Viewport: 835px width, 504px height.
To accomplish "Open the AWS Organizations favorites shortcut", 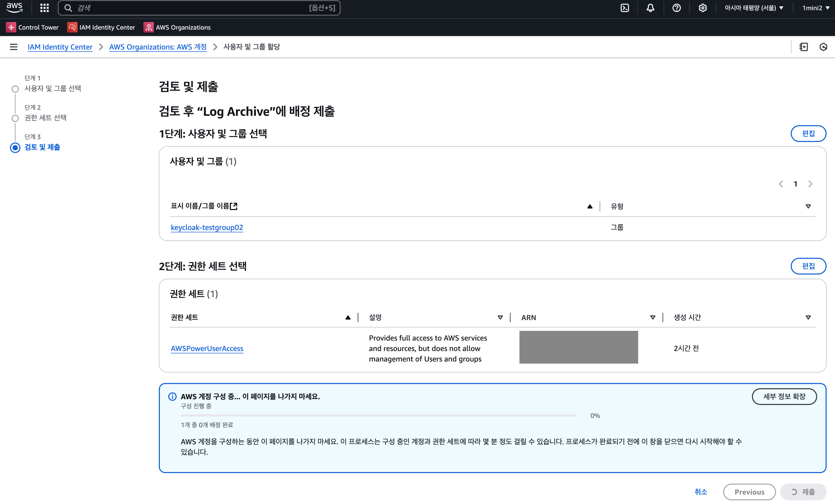I will click(177, 27).
